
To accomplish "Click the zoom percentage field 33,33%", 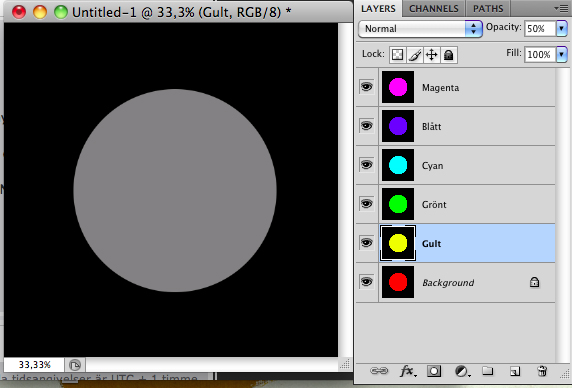I will pos(34,365).
